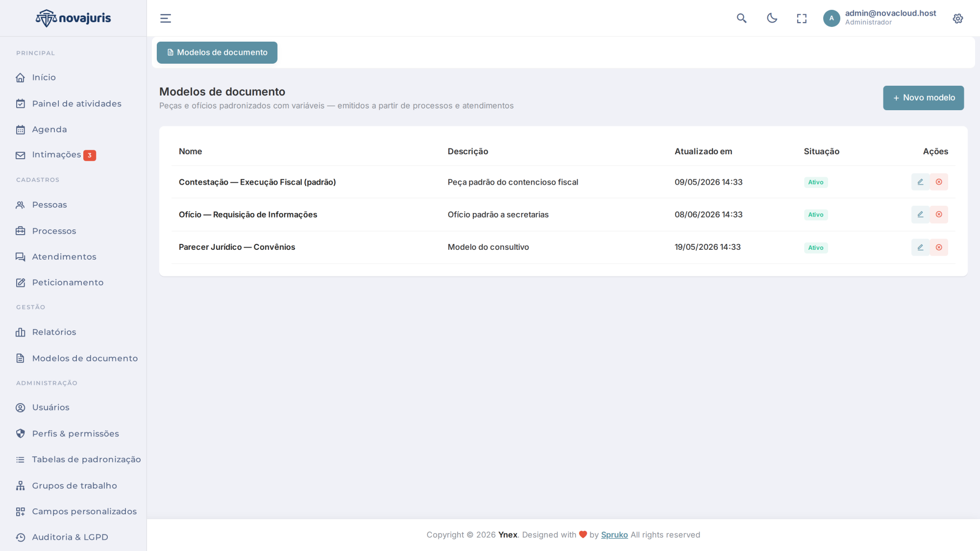This screenshot has width=980, height=551.
Task: Open the search magnifier icon
Action: (x=741, y=19)
